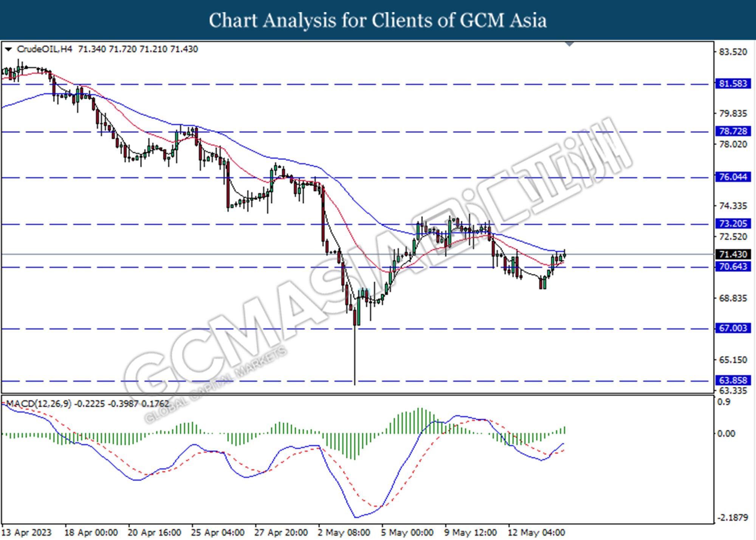The width and height of the screenshot is (756, 540).
Task: Click the 74.335 scale value
Action: tap(733, 206)
